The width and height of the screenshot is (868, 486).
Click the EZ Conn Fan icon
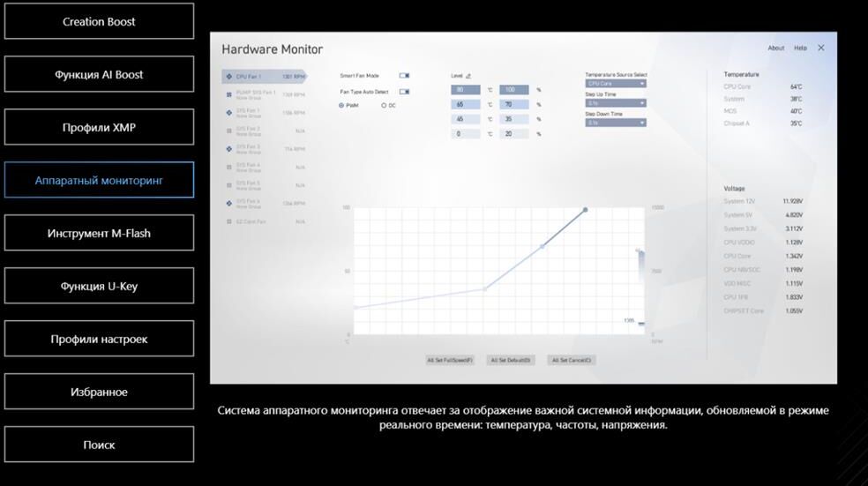(229, 221)
